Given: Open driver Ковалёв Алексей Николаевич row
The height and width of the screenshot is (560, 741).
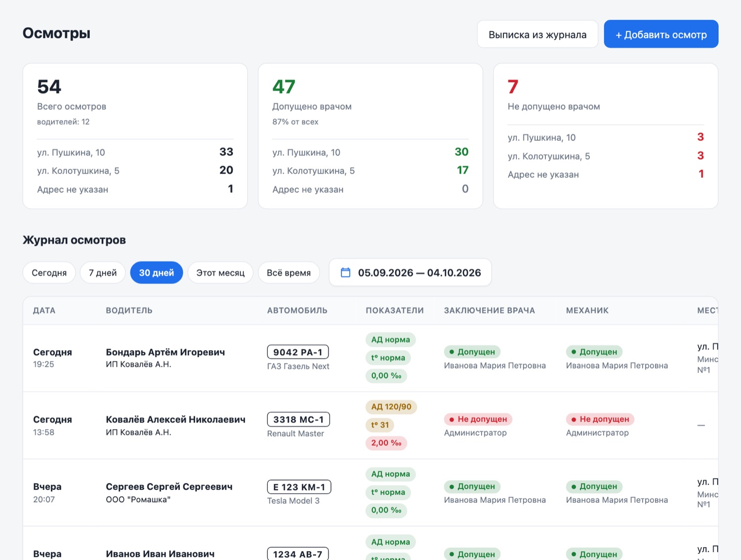Looking at the screenshot, I should (370, 425).
